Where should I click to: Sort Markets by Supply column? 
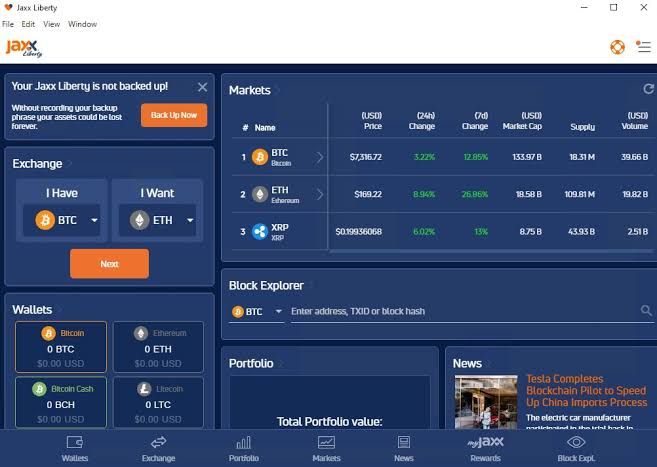(x=582, y=127)
